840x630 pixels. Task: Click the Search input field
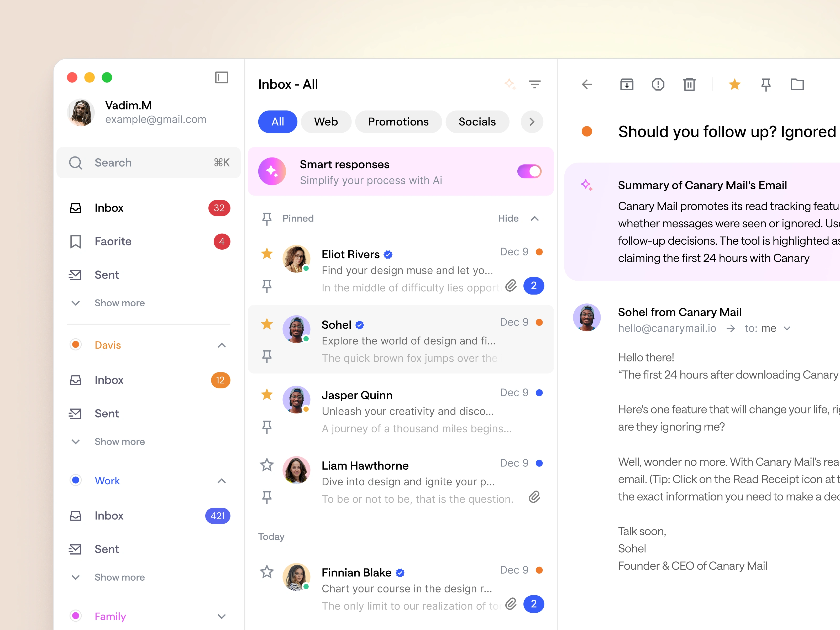coord(148,162)
